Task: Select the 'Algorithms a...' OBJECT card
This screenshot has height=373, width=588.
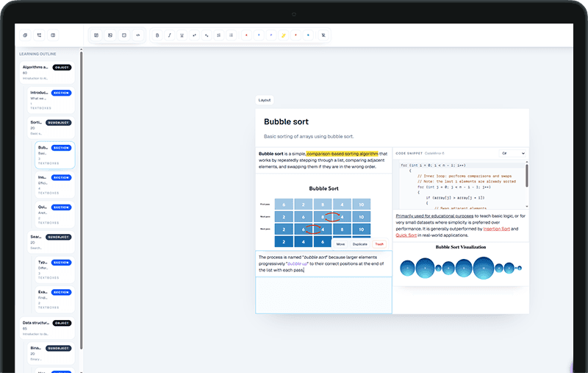Action: (47, 72)
